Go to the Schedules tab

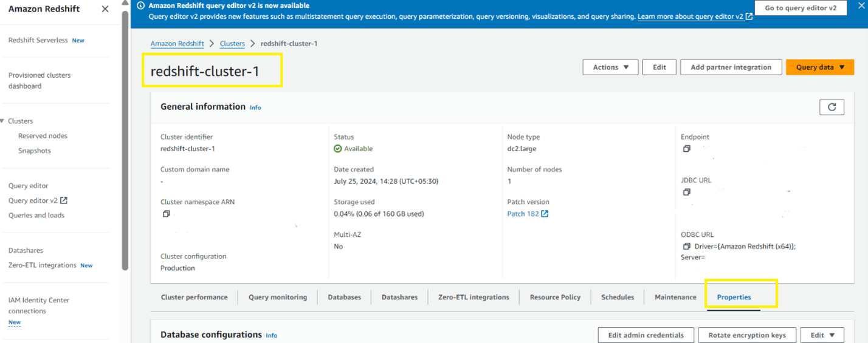[x=618, y=297]
